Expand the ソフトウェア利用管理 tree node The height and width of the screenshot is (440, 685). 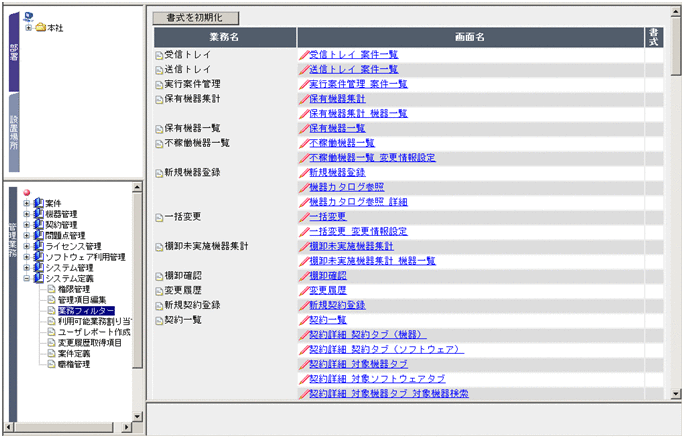coord(27,257)
